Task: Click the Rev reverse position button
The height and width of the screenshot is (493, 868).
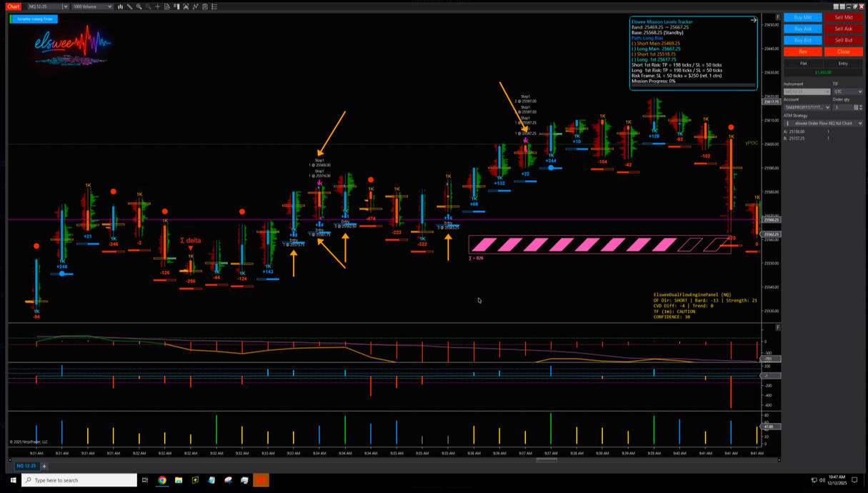Action: click(802, 51)
